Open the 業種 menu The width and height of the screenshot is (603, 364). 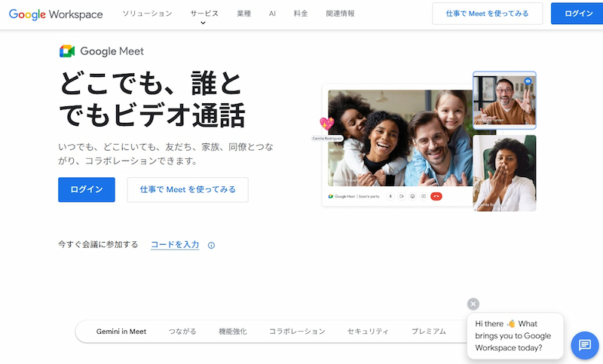(x=243, y=14)
